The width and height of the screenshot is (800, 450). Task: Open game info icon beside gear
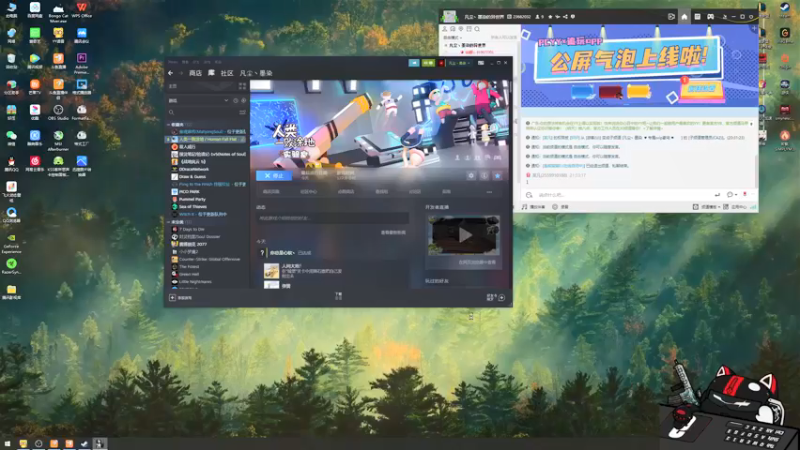(x=484, y=176)
